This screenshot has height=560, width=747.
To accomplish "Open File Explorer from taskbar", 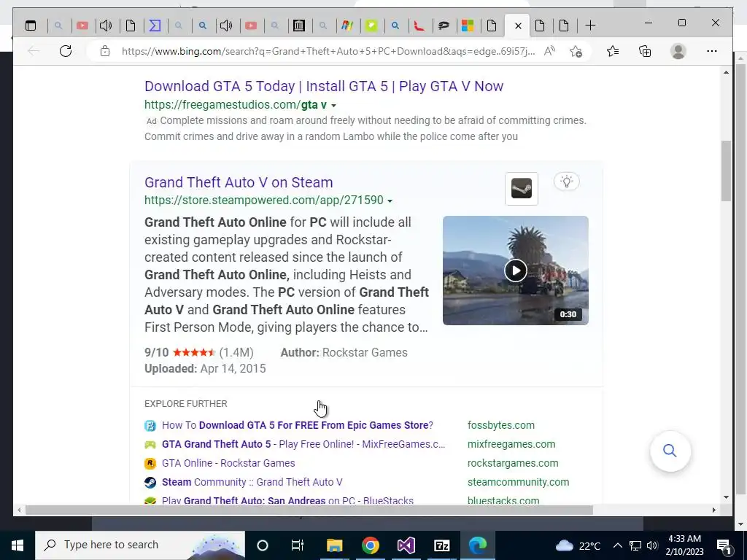I will 334,545.
